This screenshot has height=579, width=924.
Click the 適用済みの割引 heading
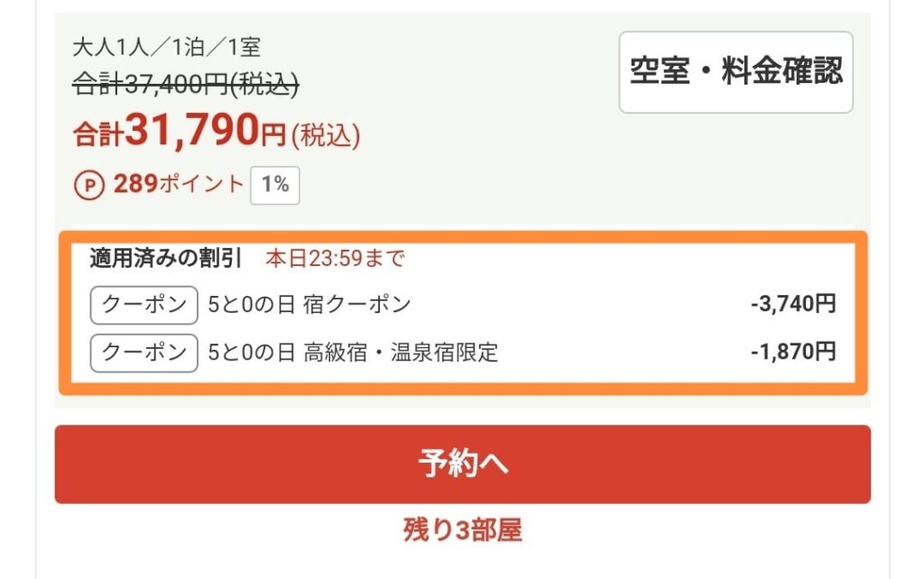(165, 259)
